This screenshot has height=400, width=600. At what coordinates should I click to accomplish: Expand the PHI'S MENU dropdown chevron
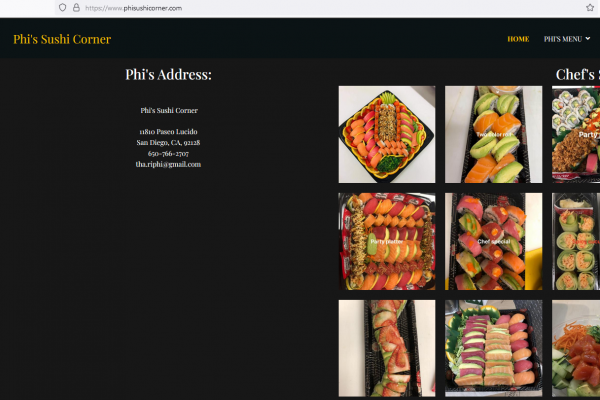point(588,39)
